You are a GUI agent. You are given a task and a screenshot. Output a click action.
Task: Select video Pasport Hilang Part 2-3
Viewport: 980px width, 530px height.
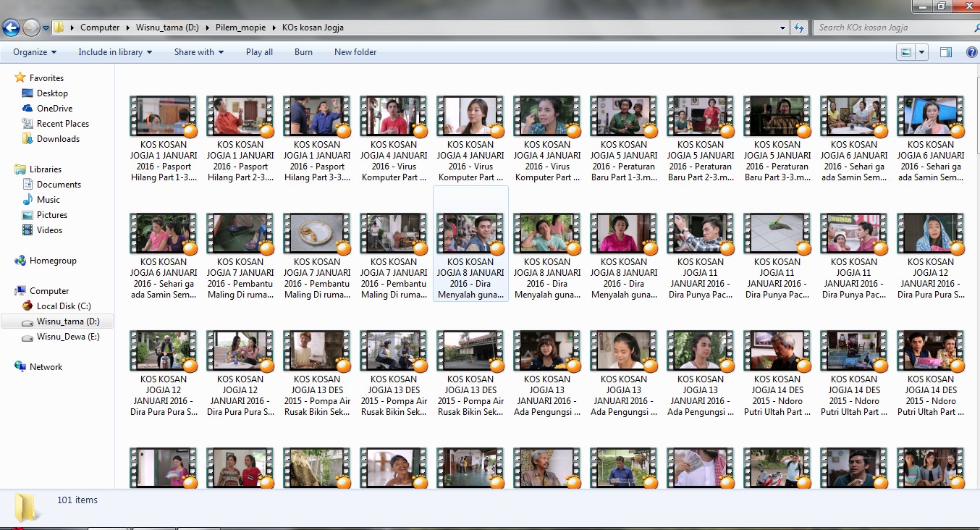tap(240, 138)
